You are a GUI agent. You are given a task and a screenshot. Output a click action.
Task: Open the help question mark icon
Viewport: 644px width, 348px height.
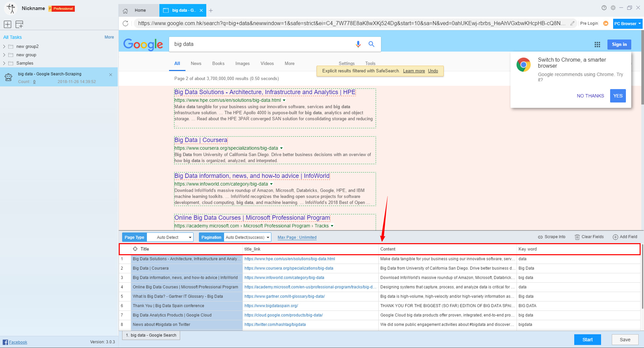pyautogui.click(x=604, y=8)
